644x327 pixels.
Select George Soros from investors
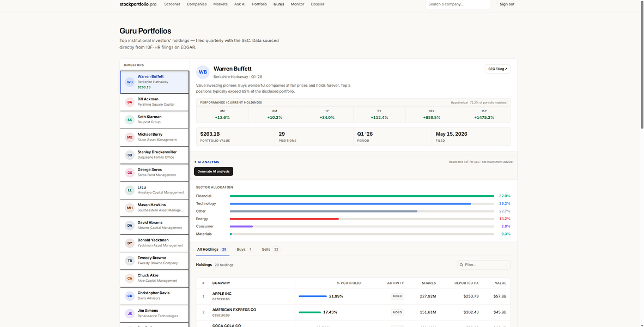tap(154, 173)
